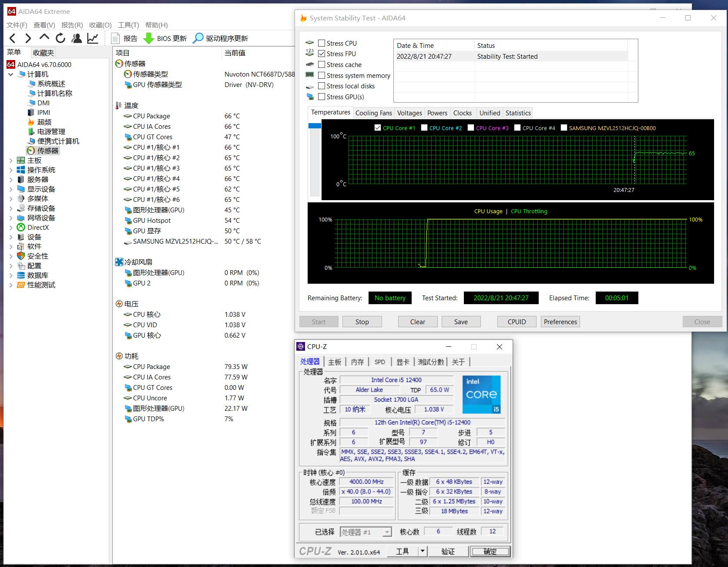This screenshot has height=567, width=728.
Task: Click the blue graph scale slider beside temperature chart
Action: (x=315, y=126)
